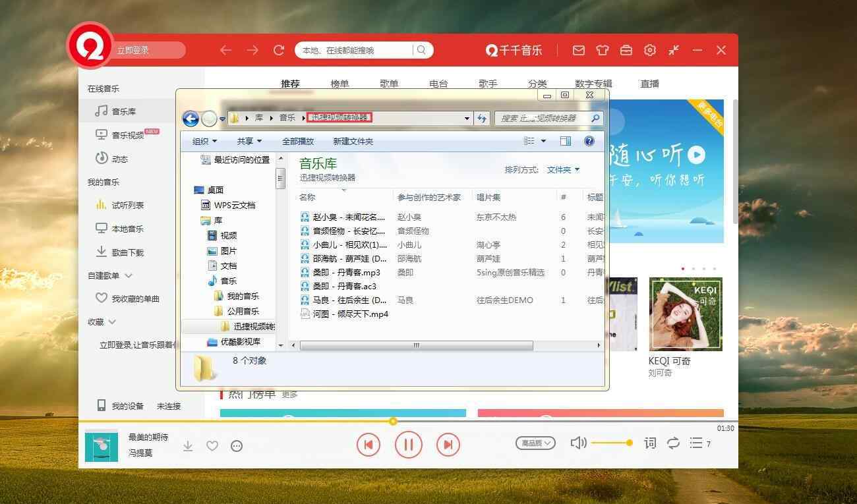The width and height of the screenshot is (857, 504).
Task: Open the recent locations dropdown beside the navigation arrows
Action: 223,119
